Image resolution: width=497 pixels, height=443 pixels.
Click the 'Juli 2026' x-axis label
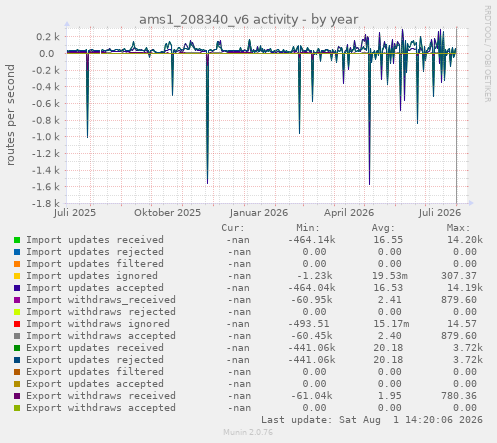[440, 213]
